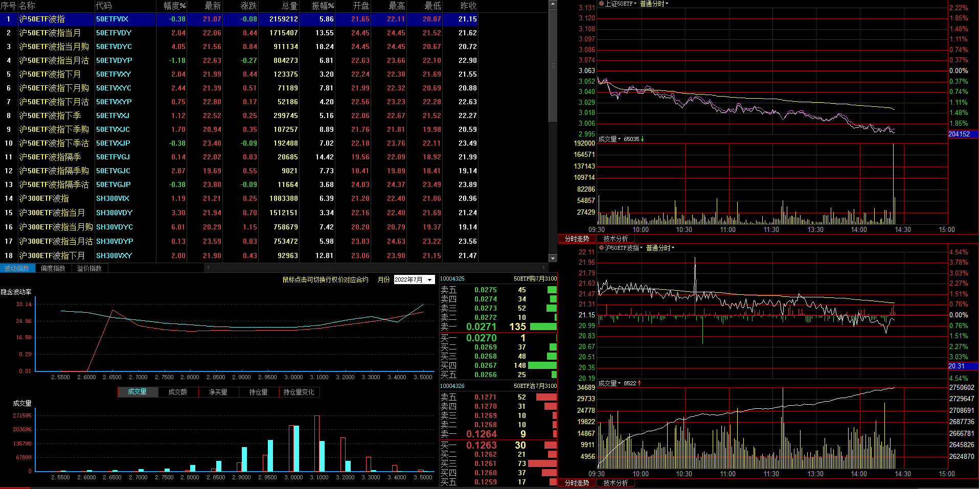The width and height of the screenshot is (980, 489).
Task: Click 成交额 button
Action: [x=177, y=392]
